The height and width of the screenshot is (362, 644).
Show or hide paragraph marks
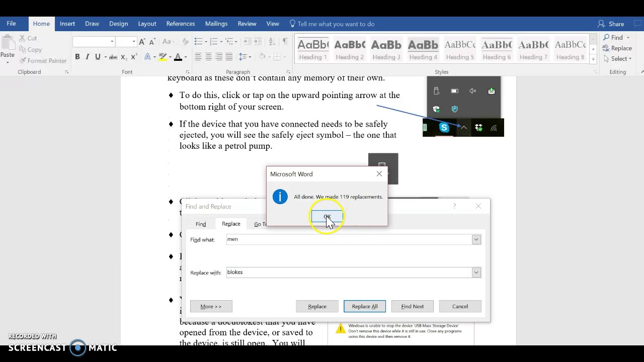pos(285,41)
